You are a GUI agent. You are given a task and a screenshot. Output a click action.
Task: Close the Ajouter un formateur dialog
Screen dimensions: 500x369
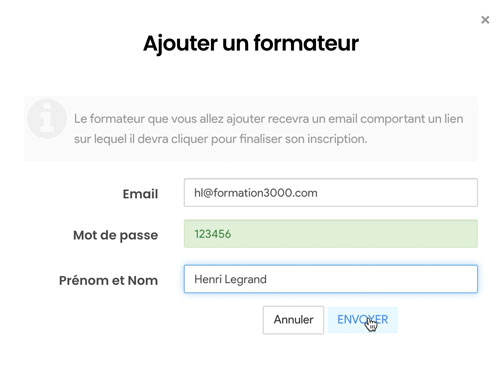[485, 20]
